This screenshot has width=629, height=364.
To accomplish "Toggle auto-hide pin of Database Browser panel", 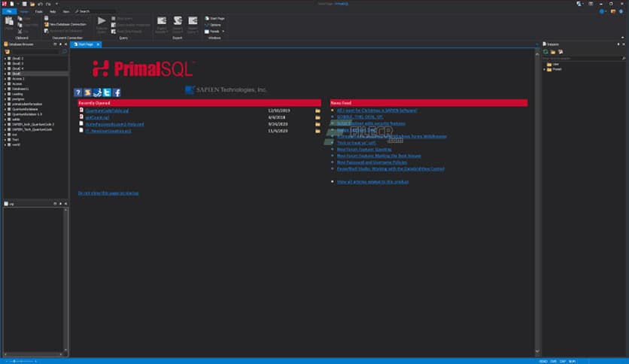I will [61, 44].
